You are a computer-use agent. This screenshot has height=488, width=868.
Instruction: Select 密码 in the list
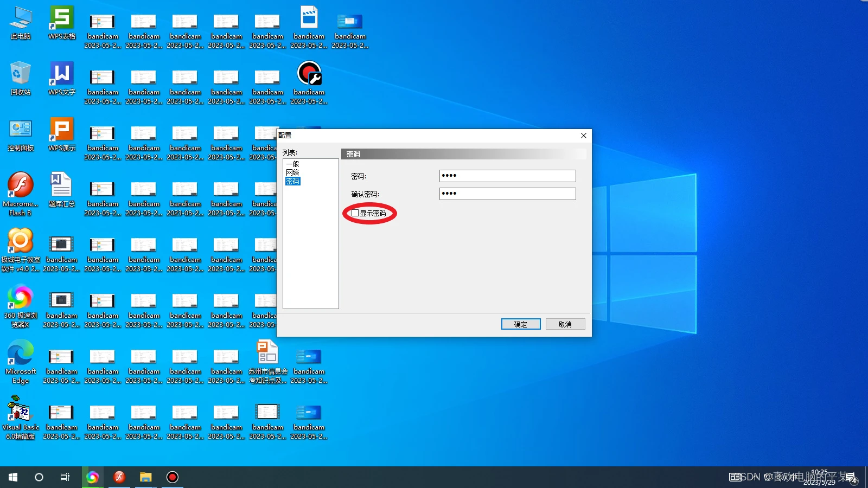[292, 181]
